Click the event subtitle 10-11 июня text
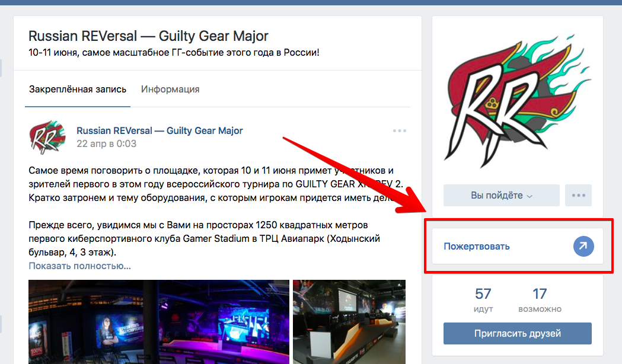This screenshot has height=364, width=622. point(174,52)
